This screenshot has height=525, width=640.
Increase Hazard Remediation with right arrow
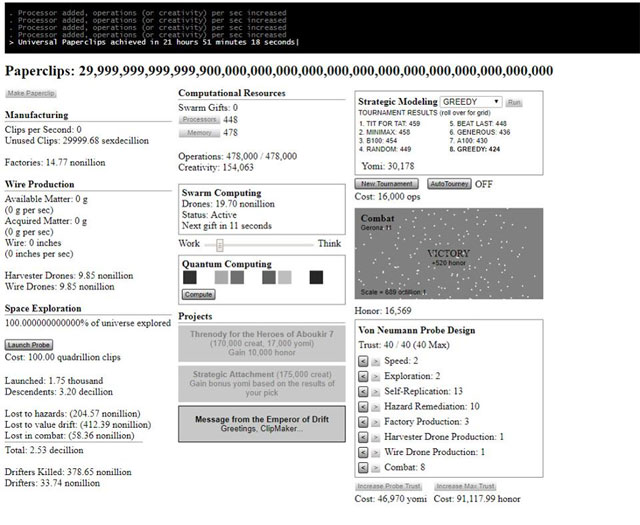pyautogui.click(x=376, y=407)
